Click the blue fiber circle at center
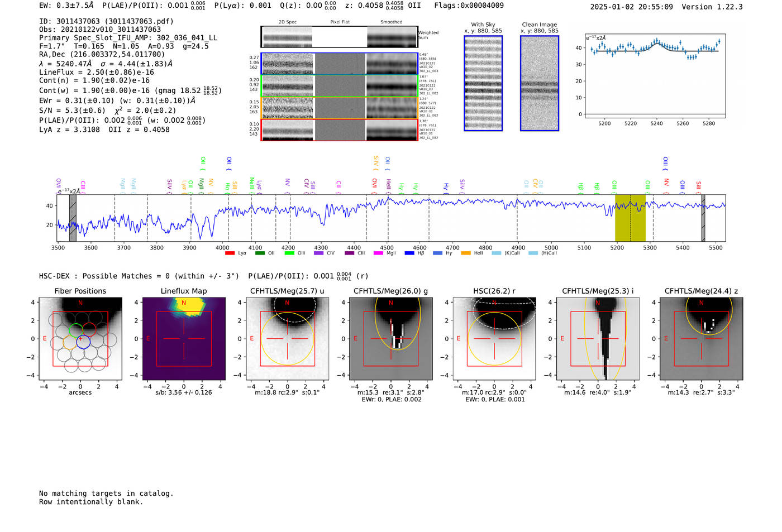This screenshot has height=532, width=782. tap(83, 342)
